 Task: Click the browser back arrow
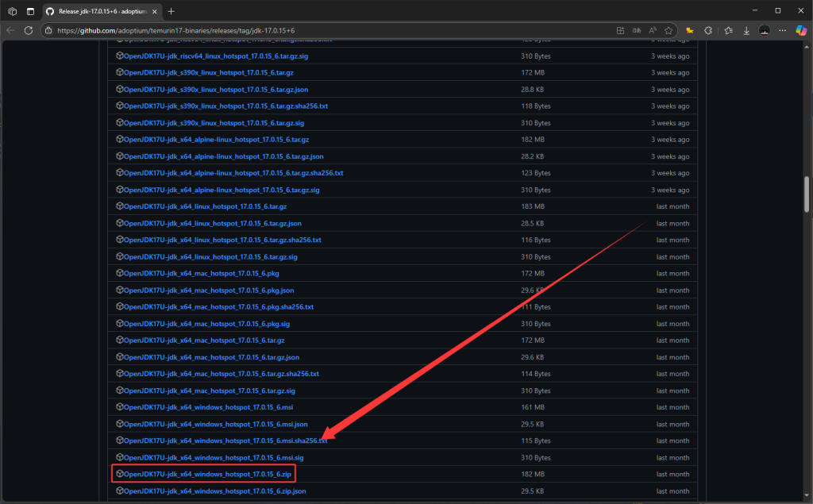pyautogui.click(x=10, y=31)
